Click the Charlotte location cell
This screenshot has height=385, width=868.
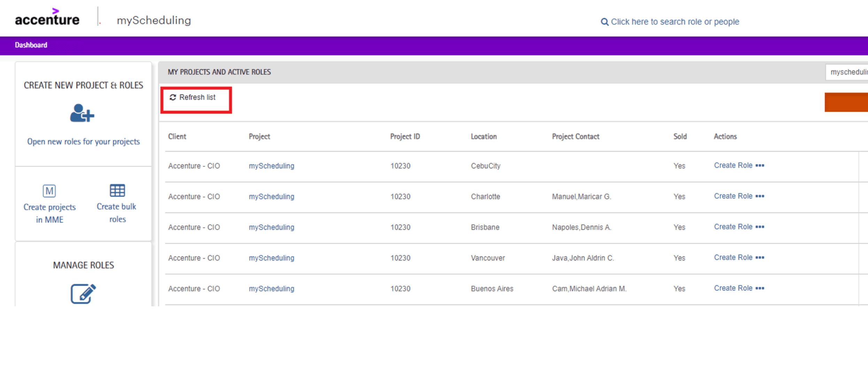(x=485, y=196)
